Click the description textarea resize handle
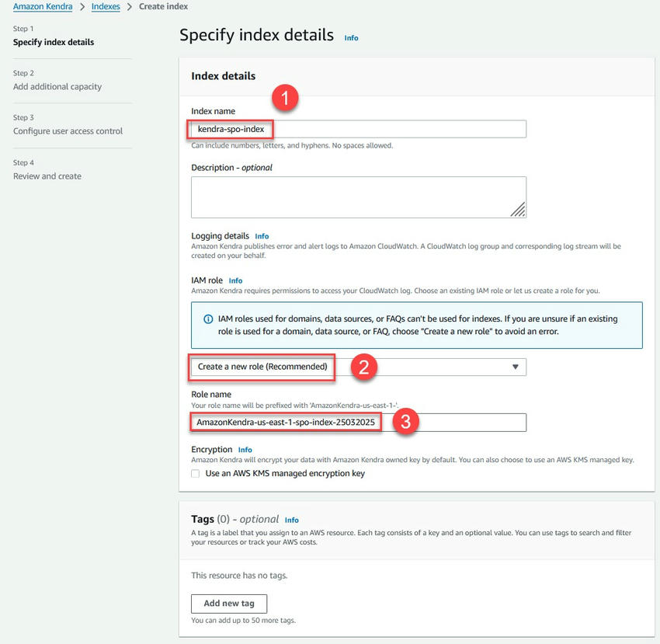 click(517, 209)
